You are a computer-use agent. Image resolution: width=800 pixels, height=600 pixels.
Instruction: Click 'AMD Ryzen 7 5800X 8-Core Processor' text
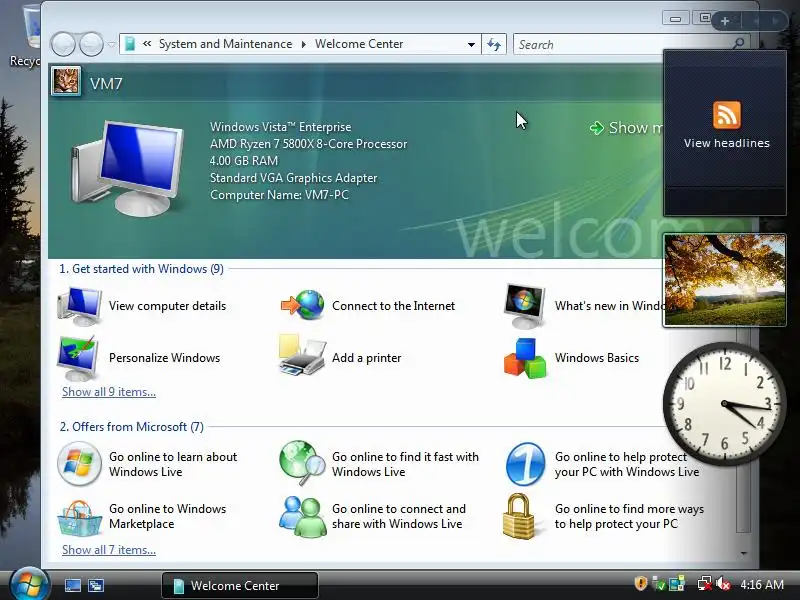pyautogui.click(x=308, y=144)
